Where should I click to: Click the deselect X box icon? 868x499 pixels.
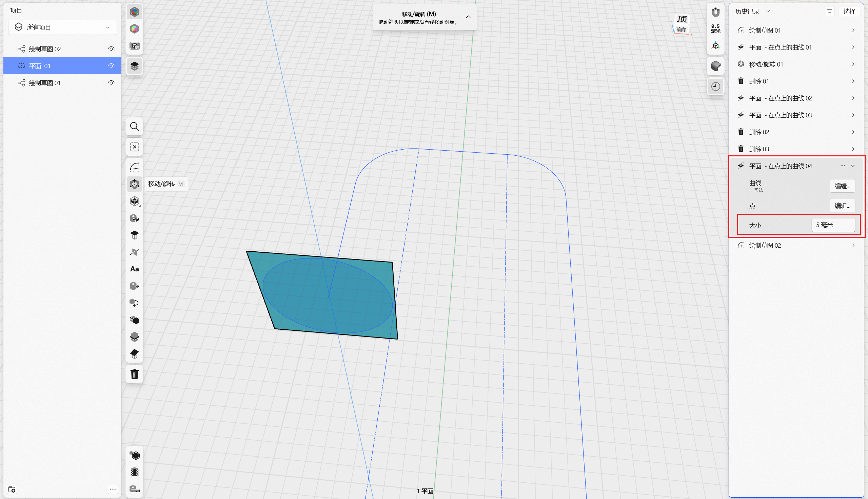tap(134, 147)
